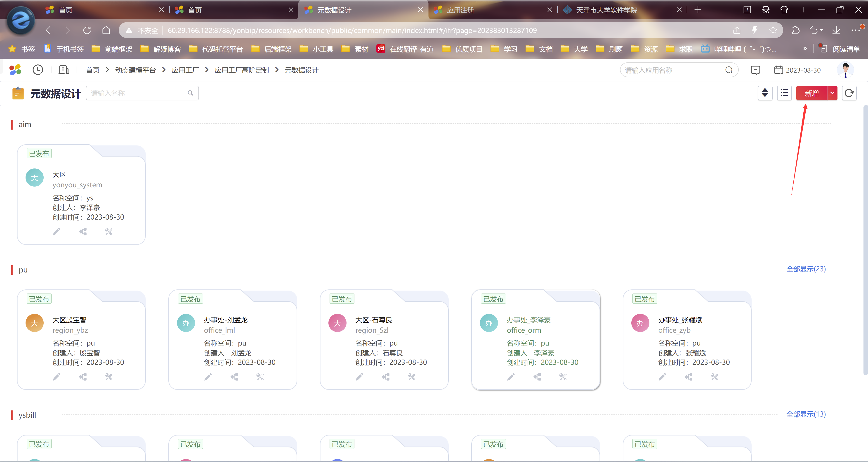
Task: Click the relationship diagram icon on 办事处-刘孟龙 card
Action: pyautogui.click(x=234, y=377)
